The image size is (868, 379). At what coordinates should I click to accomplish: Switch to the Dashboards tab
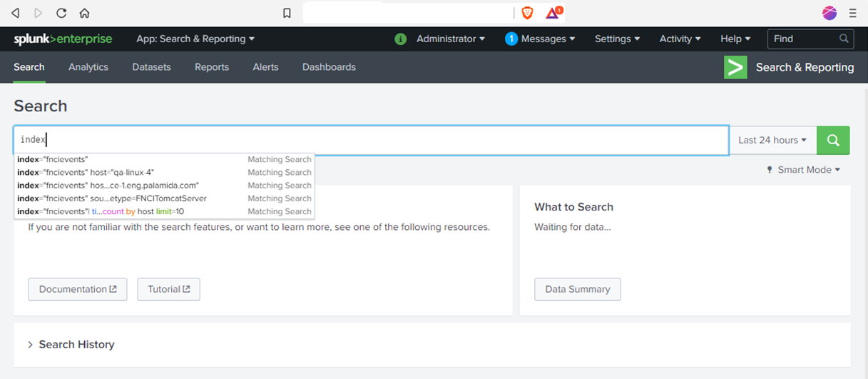(x=329, y=67)
